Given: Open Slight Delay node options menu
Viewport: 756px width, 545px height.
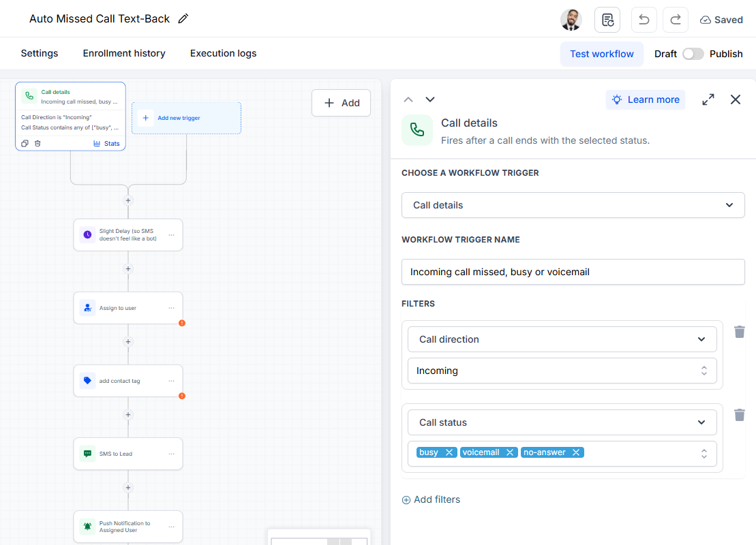Looking at the screenshot, I should [172, 235].
